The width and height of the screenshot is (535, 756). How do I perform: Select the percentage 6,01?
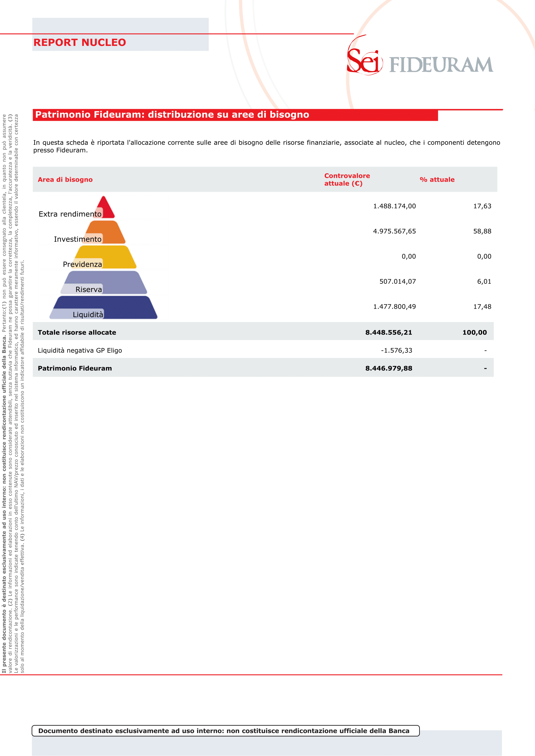[x=484, y=282]
